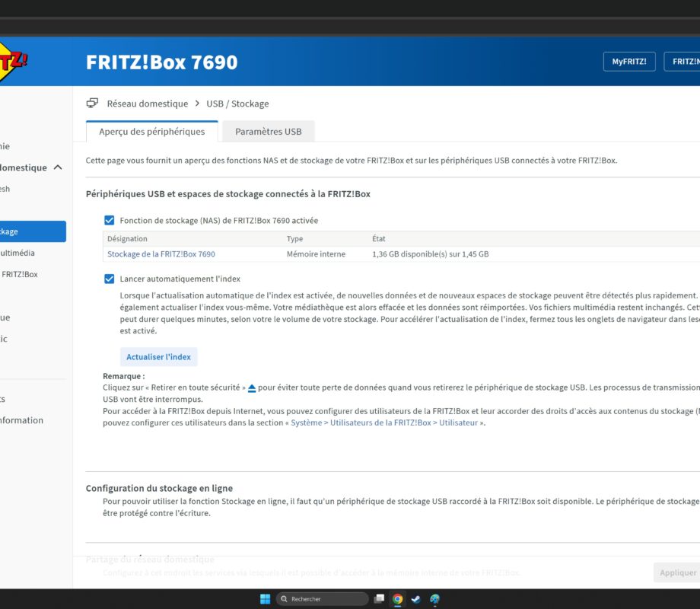The height and width of the screenshot is (609, 700).
Task: Follow the Système > Utilisateurs de la FRITZ!Box link
Action: click(x=384, y=422)
